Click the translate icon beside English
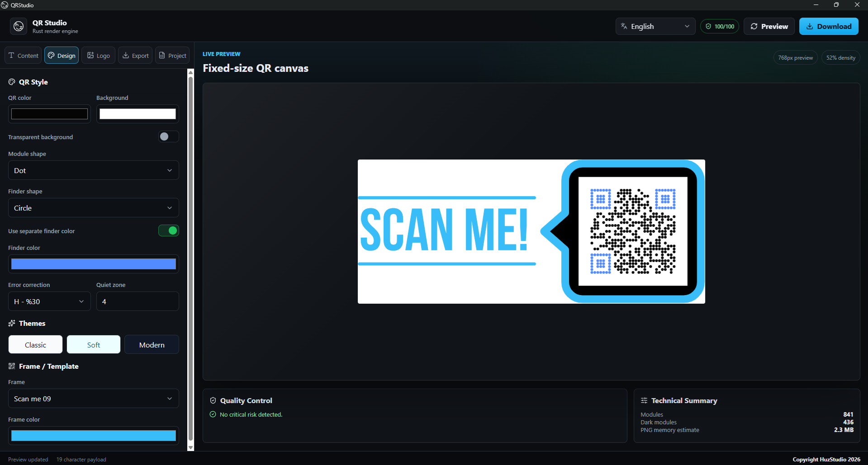This screenshot has width=868, height=465. coord(624,26)
